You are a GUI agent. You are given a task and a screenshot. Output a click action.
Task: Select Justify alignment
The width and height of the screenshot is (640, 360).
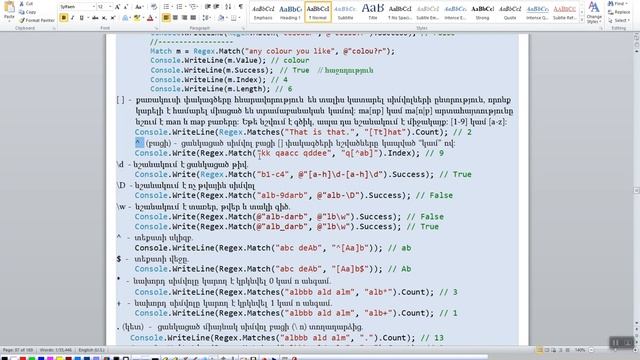[x=193, y=18]
